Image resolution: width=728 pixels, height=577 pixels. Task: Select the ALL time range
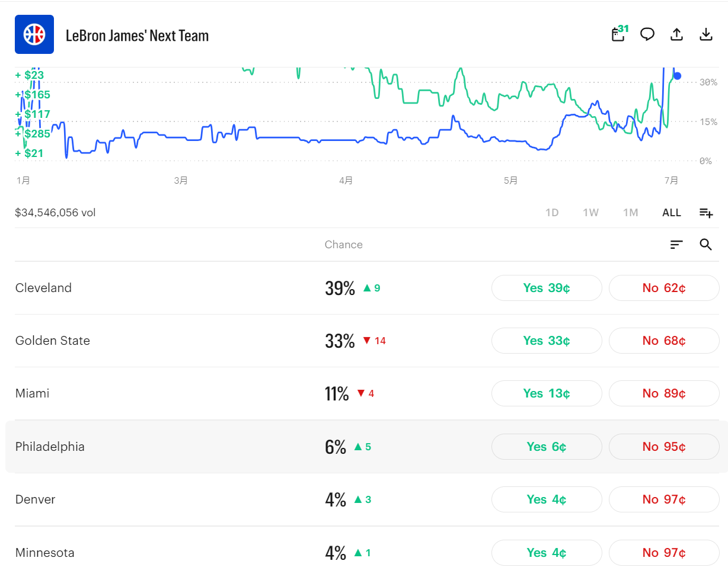pyautogui.click(x=672, y=213)
